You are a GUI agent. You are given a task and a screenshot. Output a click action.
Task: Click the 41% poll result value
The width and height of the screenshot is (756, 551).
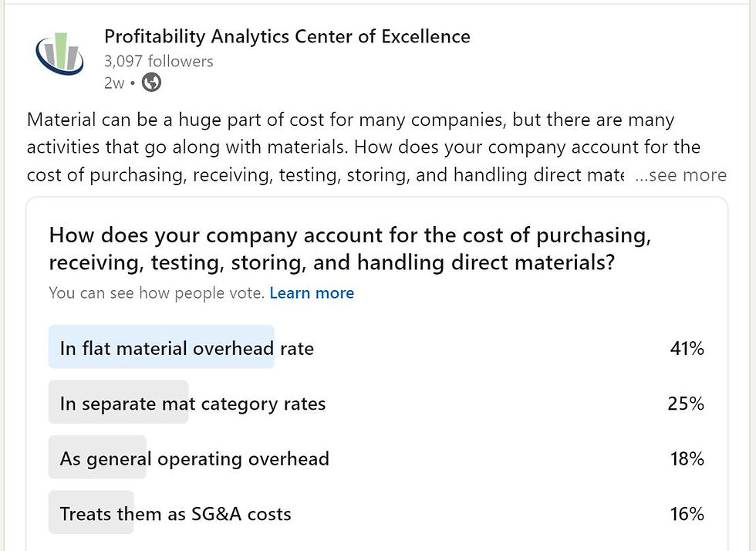click(687, 349)
